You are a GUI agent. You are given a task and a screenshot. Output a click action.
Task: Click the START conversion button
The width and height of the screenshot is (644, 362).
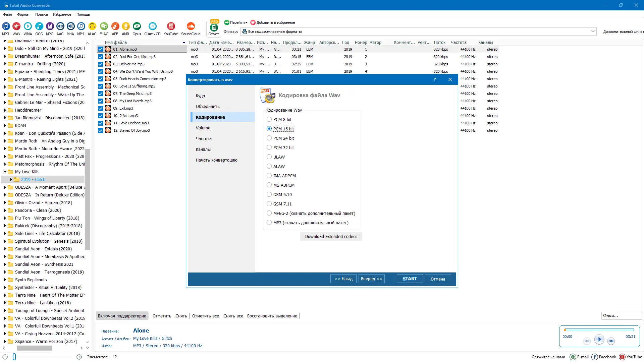click(x=410, y=279)
